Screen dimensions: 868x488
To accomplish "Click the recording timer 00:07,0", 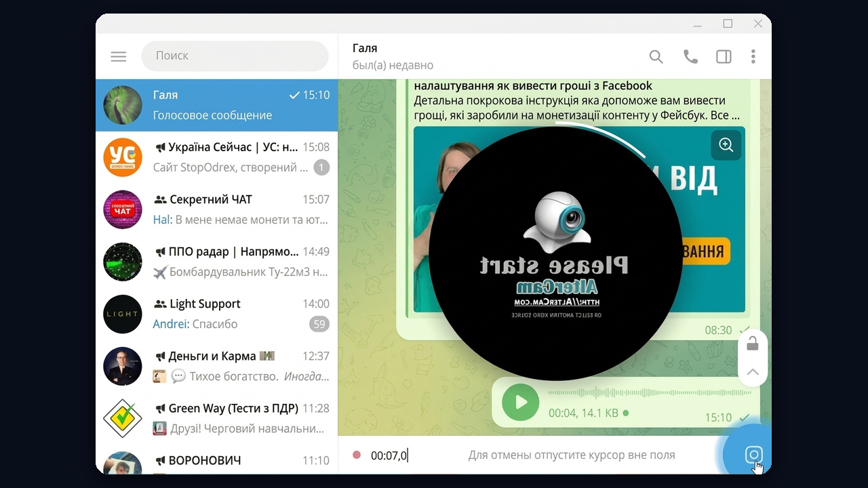I will pyautogui.click(x=389, y=455).
